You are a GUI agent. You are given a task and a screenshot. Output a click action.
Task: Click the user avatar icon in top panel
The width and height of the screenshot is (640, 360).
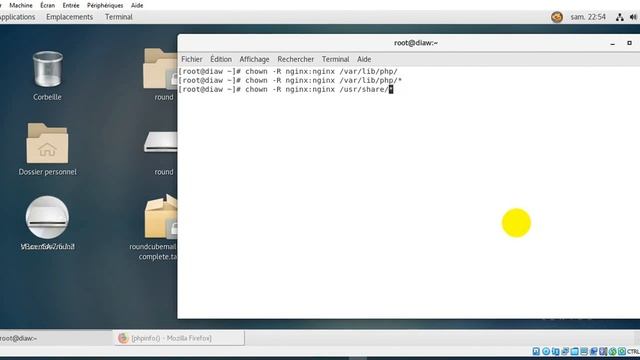557,17
